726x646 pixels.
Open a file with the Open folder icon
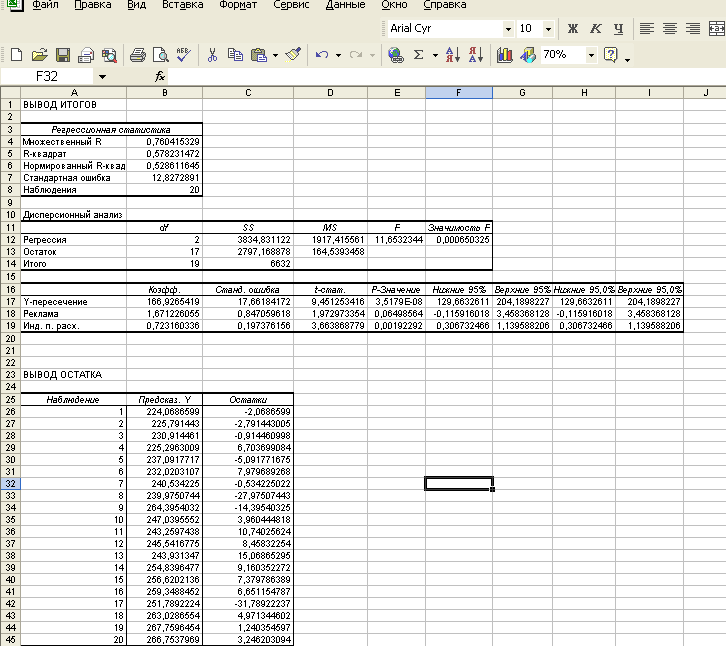click(x=39, y=55)
